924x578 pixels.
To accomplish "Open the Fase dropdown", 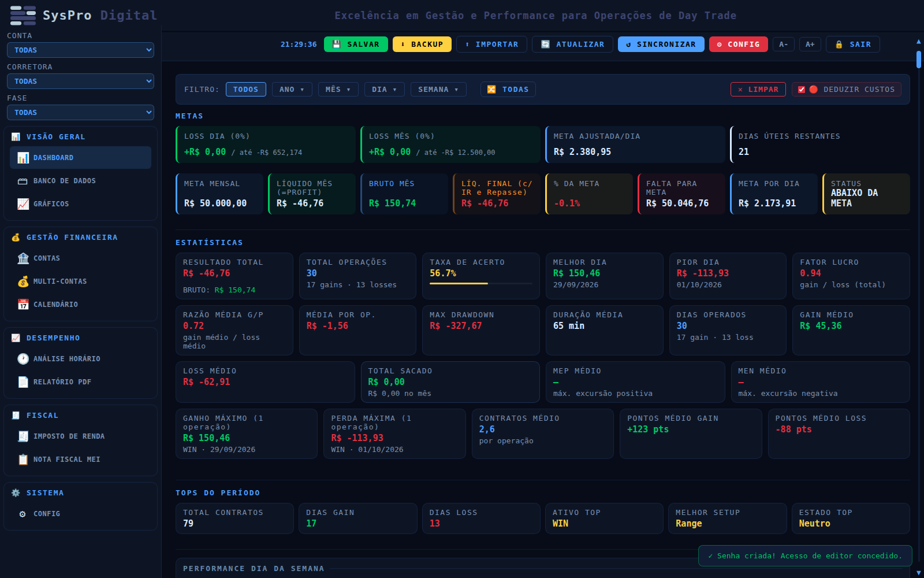I will [80, 113].
